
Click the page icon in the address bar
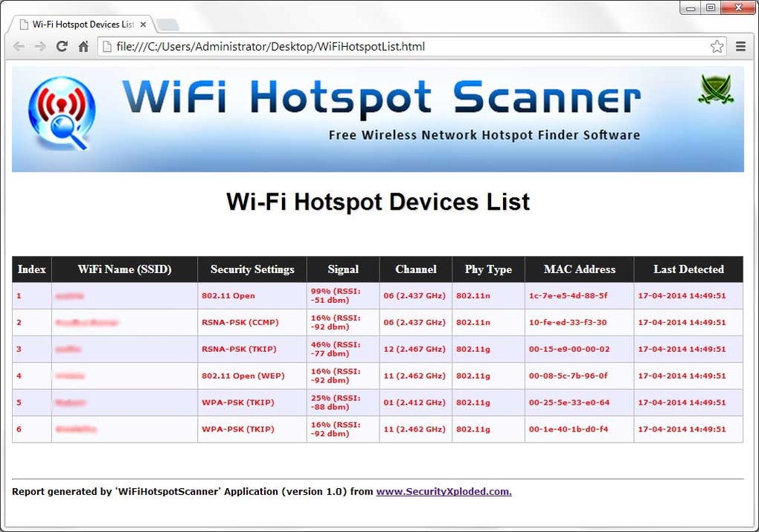(107, 46)
